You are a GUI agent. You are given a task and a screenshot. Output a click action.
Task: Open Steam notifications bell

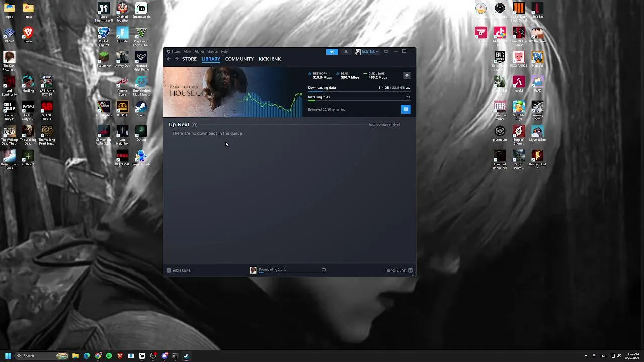point(346,51)
